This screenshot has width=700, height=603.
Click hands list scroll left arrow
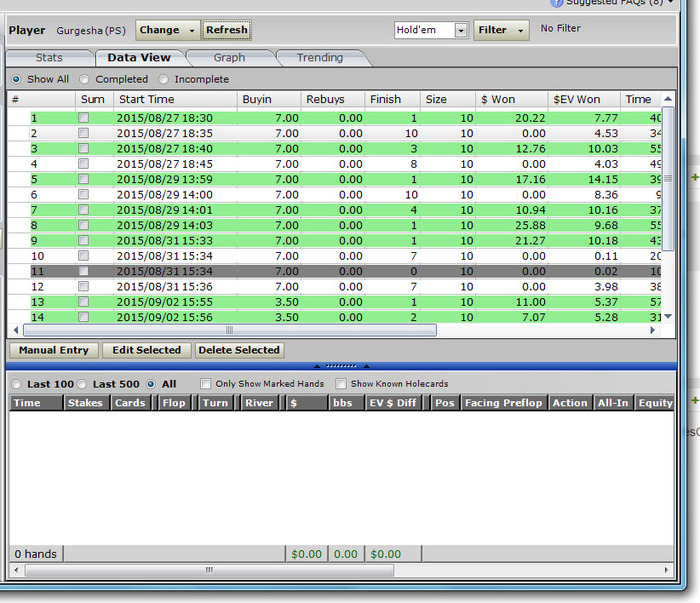[17, 570]
